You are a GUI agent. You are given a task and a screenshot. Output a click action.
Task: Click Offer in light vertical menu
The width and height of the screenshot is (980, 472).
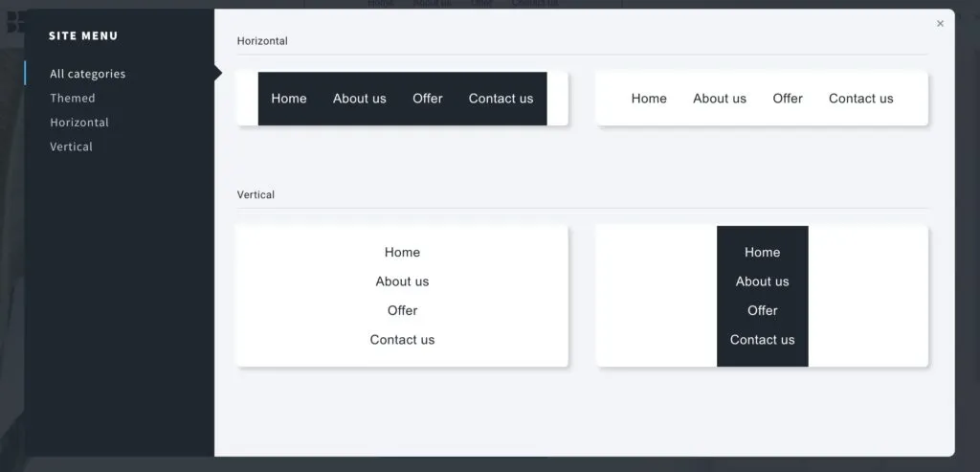point(402,311)
